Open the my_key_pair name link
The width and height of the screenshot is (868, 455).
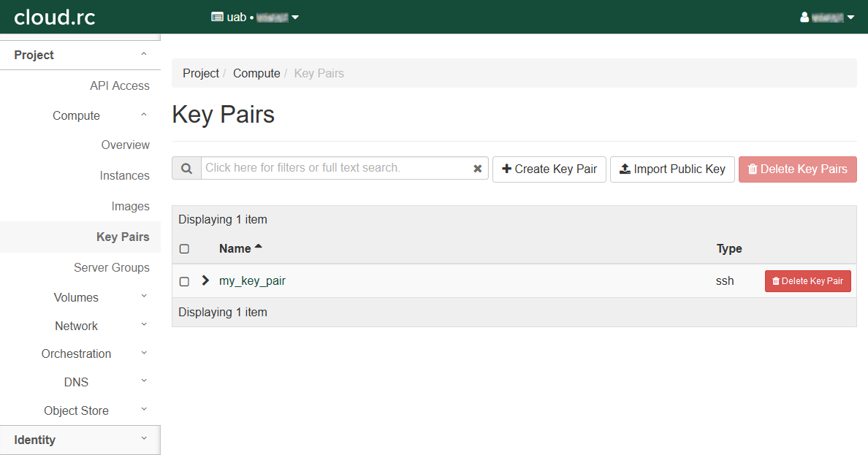point(252,280)
